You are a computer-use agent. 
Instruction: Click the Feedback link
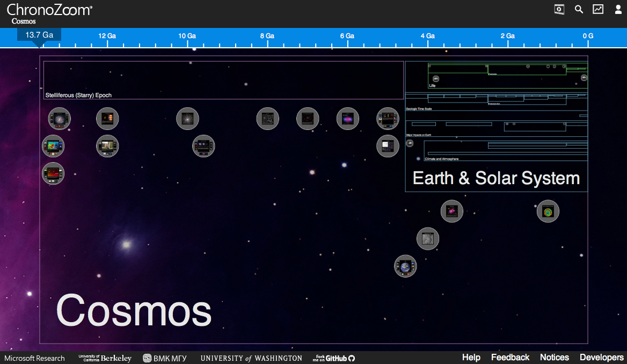(510, 358)
